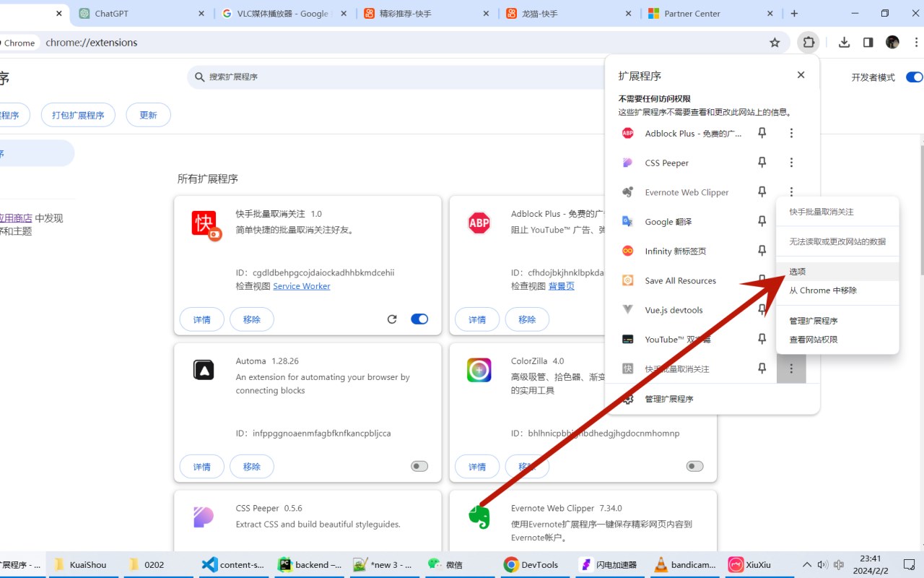The width and height of the screenshot is (924, 578).
Task: Open 微信 from the taskbar
Action: (x=459, y=565)
